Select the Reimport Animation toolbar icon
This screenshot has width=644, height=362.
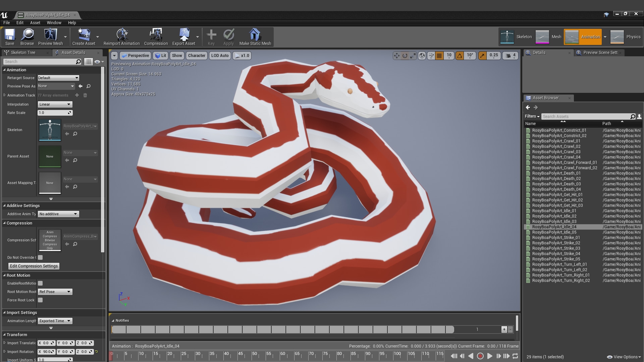(x=121, y=35)
